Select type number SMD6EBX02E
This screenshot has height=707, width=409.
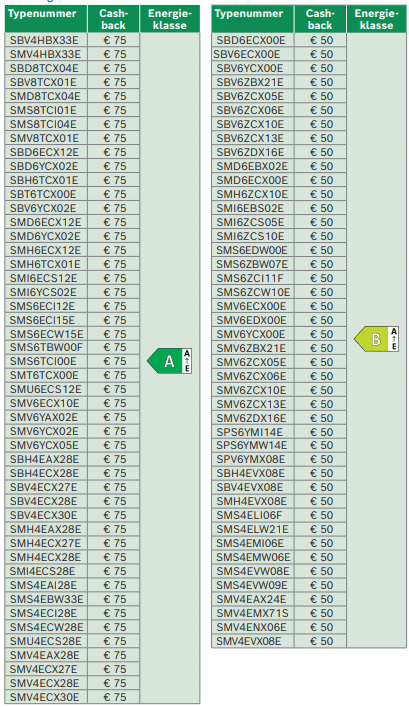252,166
